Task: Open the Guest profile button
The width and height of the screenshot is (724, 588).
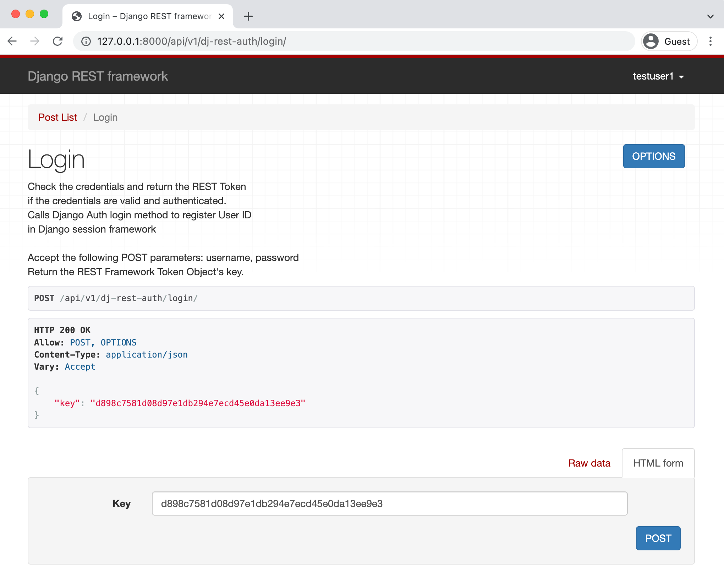Action: (x=669, y=42)
